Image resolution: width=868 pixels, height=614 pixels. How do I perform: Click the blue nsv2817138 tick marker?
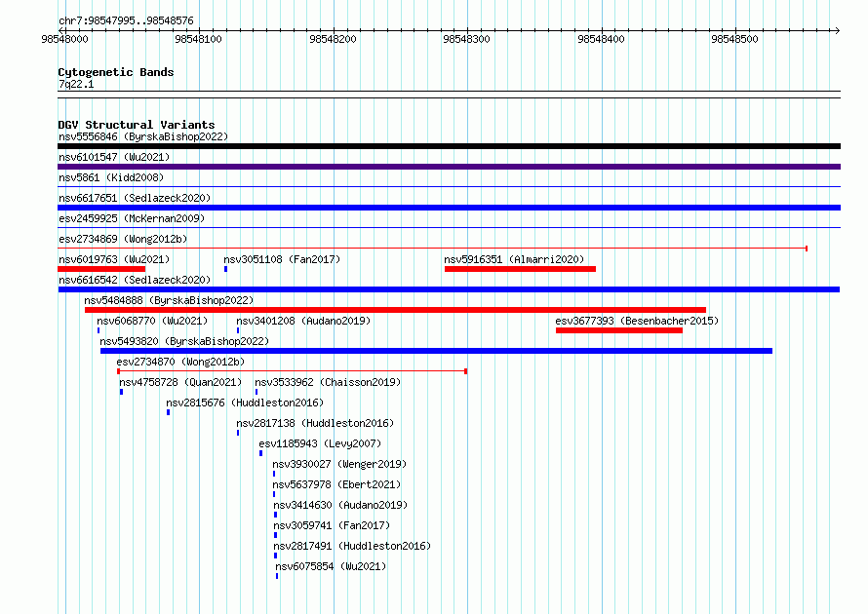[x=238, y=433]
